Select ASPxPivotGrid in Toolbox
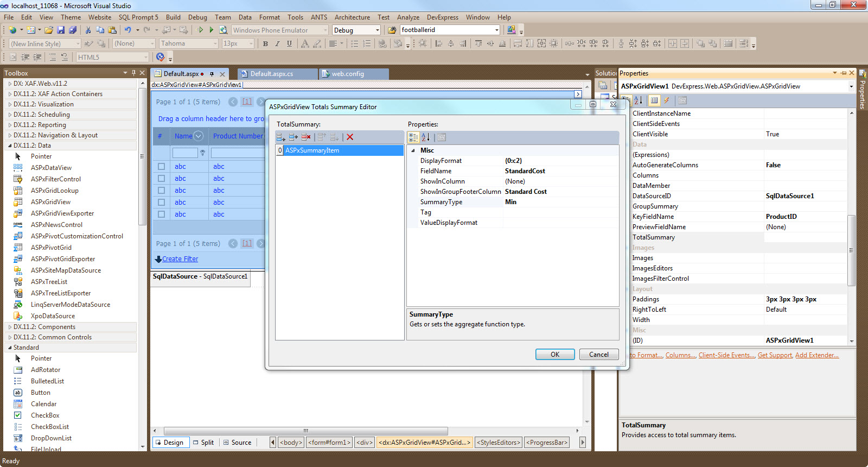Image resolution: width=868 pixels, height=467 pixels. [51, 248]
